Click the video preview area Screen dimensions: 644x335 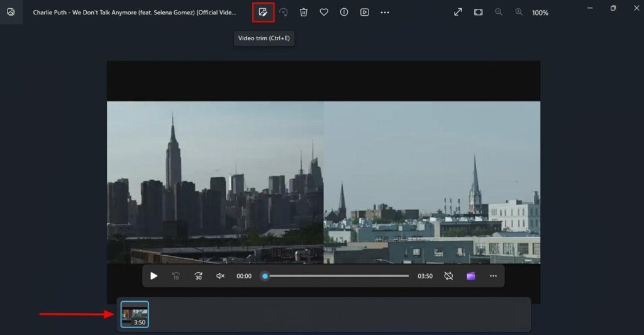pyautogui.click(x=324, y=182)
